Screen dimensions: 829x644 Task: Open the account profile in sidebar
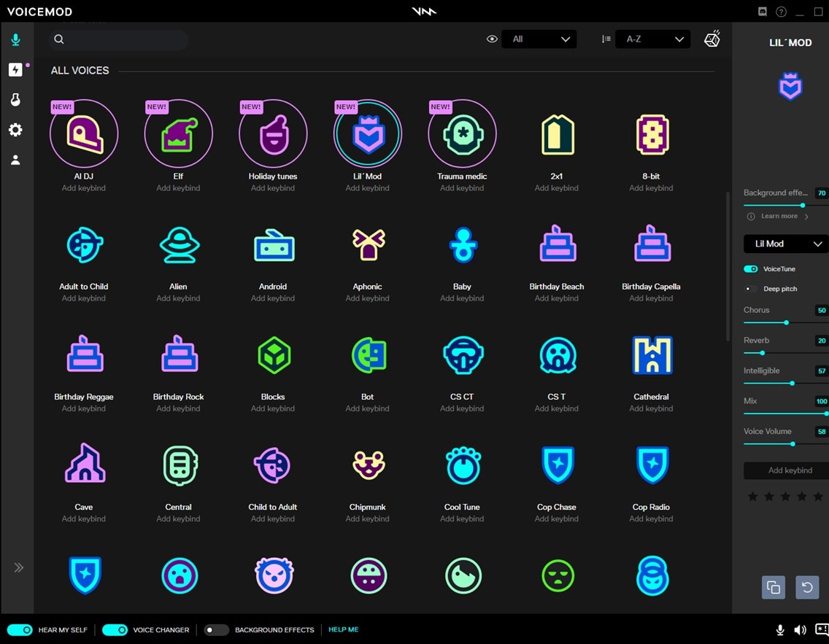coord(15,160)
